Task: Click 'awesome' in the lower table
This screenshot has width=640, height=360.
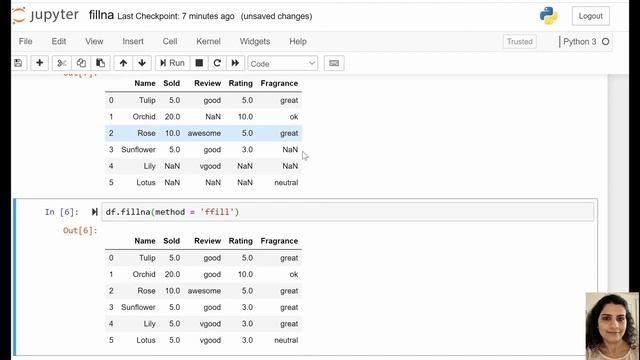Action: 204,291
